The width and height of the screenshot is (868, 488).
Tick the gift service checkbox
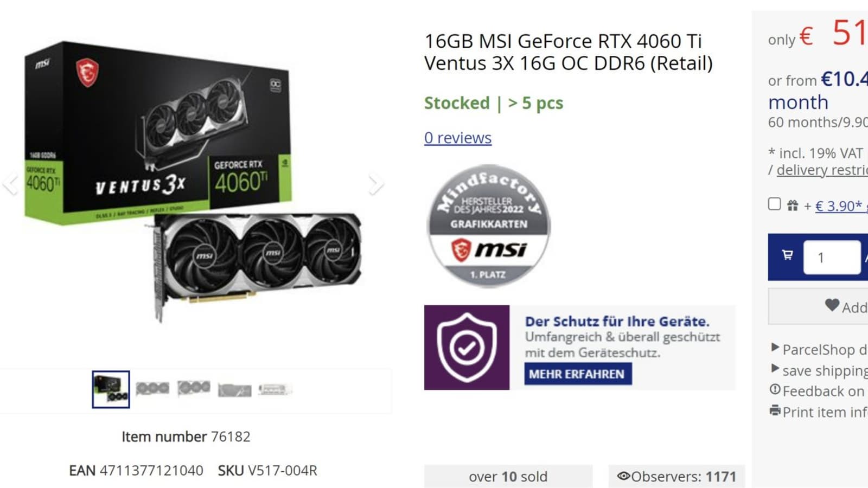775,204
